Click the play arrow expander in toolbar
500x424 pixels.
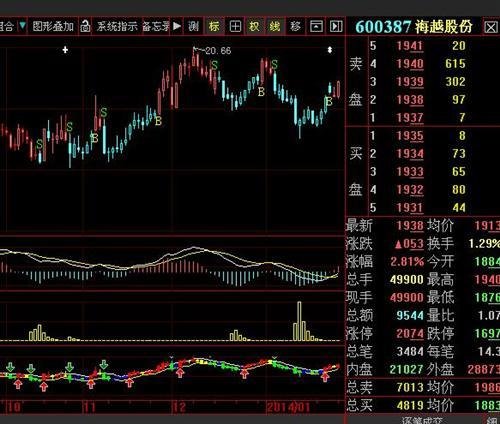[x=177, y=26]
